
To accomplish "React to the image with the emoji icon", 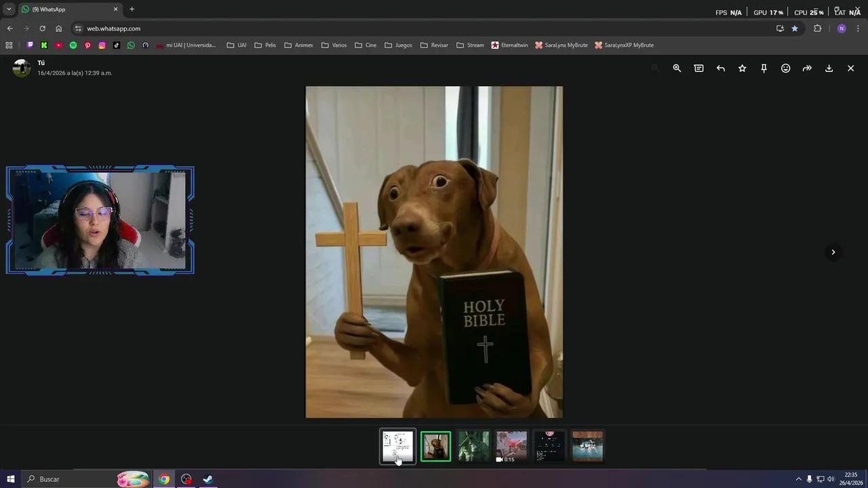I will pyautogui.click(x=785, y=68).
